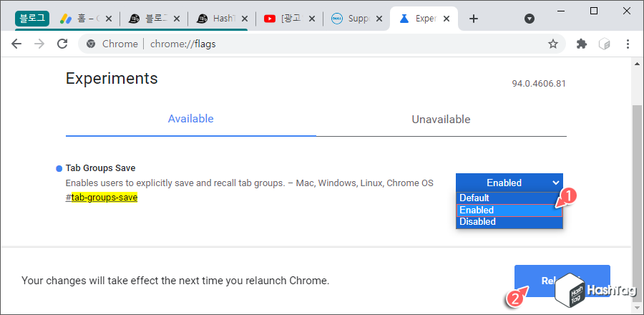The height and width of the screenshot is (315, 644).
Task: Close the Dell Support tab
Action: click(x=379, y=19)
